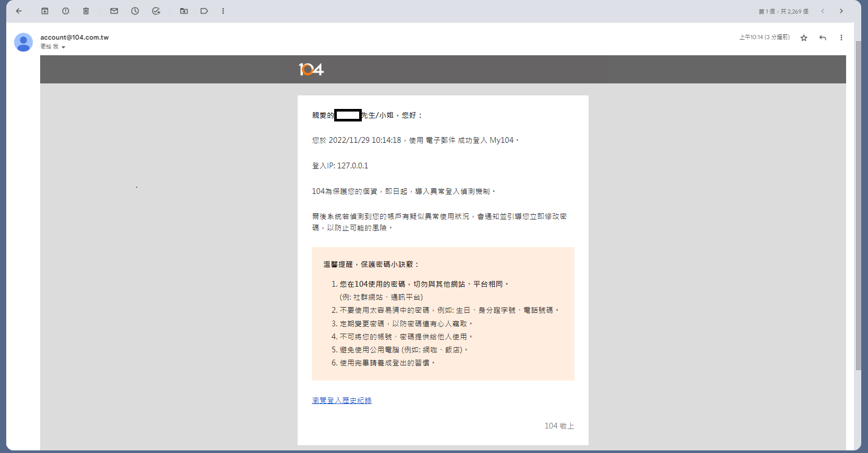Apply a label to this email
The image size is (868, 453).
click(x=204, y=11)
